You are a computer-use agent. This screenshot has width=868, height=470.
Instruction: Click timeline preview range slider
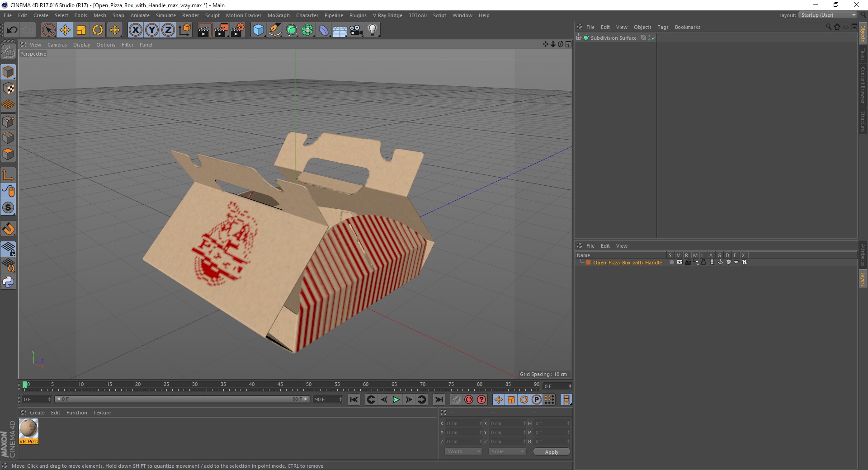point(182,399)
